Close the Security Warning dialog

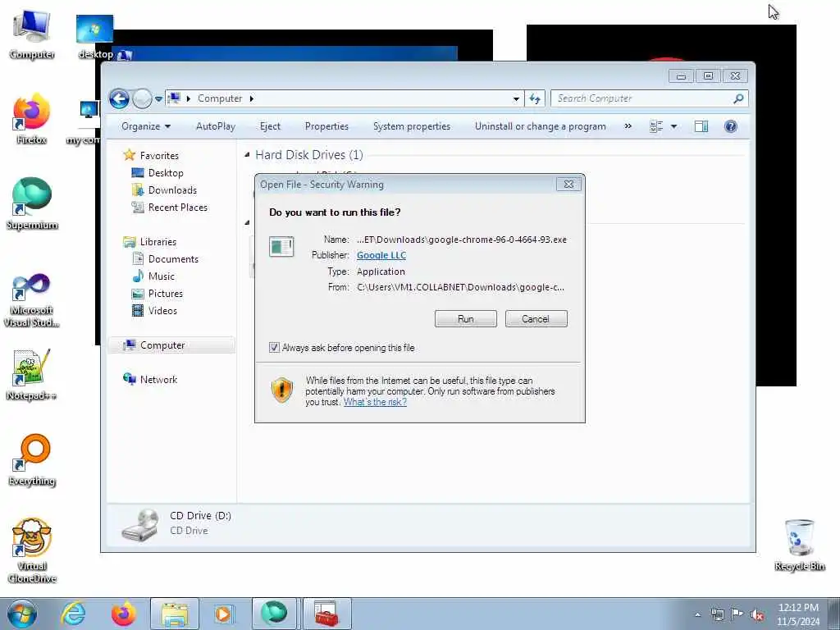pyautogui.click(x=568, y=185)
